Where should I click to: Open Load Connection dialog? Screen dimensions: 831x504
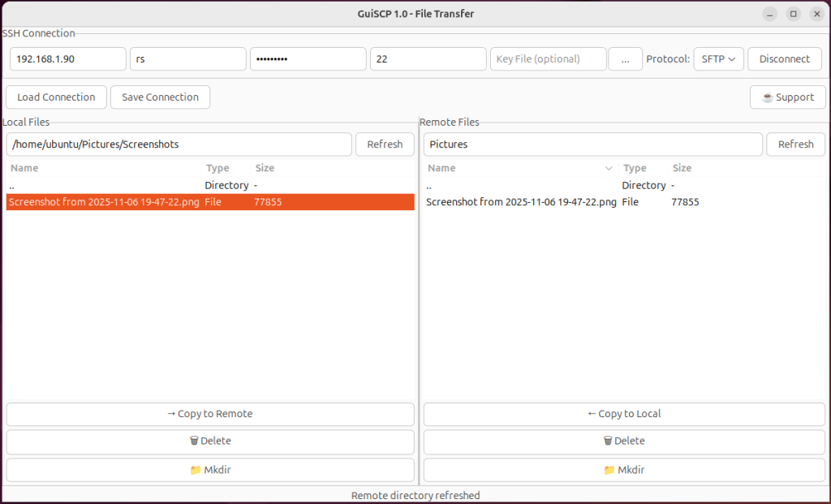click(56, 97)
